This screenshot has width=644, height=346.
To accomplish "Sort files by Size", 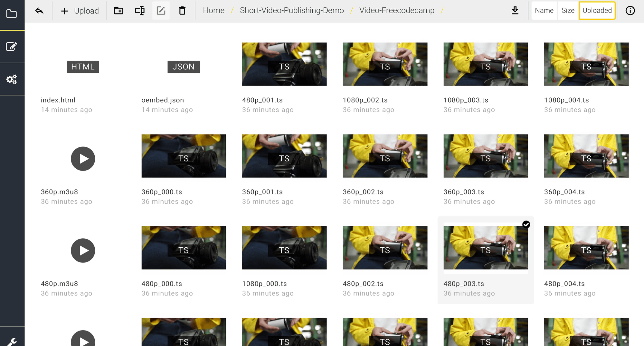I will coord(568,11).
